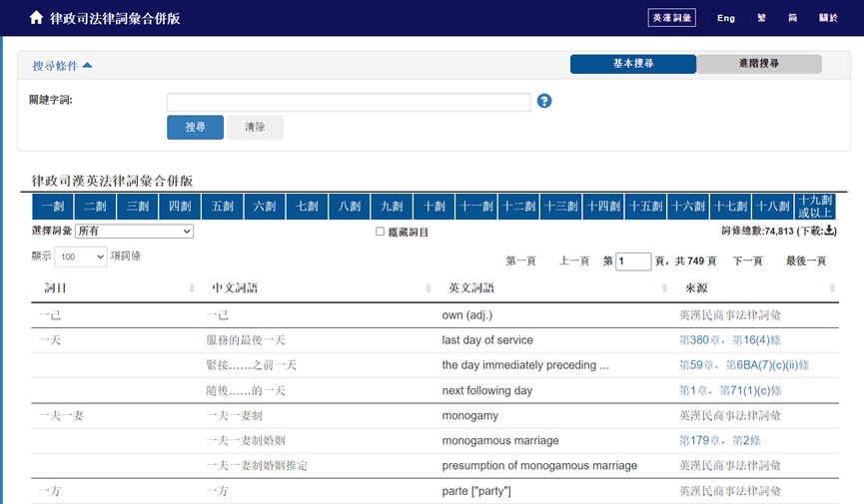Select the text 'next following day'

click(487, 390)
